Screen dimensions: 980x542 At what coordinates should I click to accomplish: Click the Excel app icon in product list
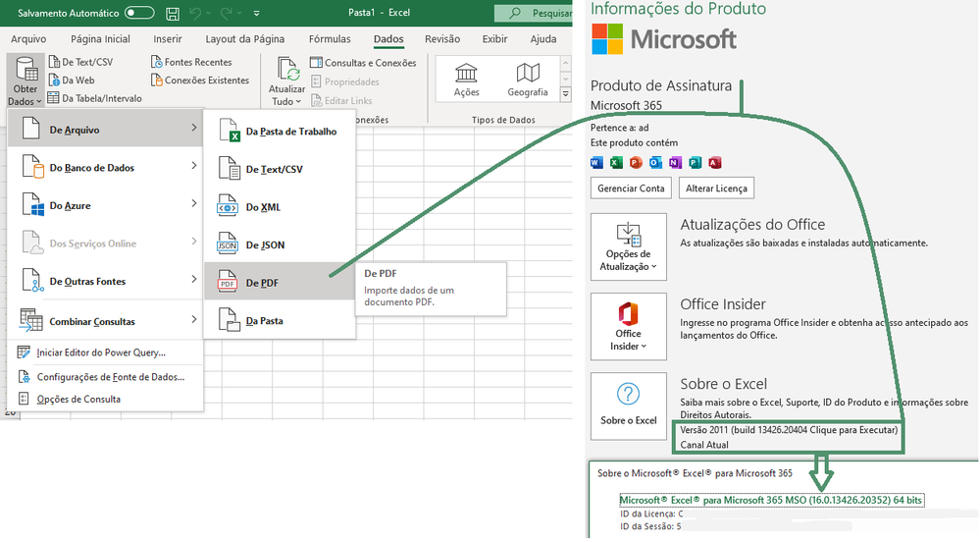click(616, 163)
